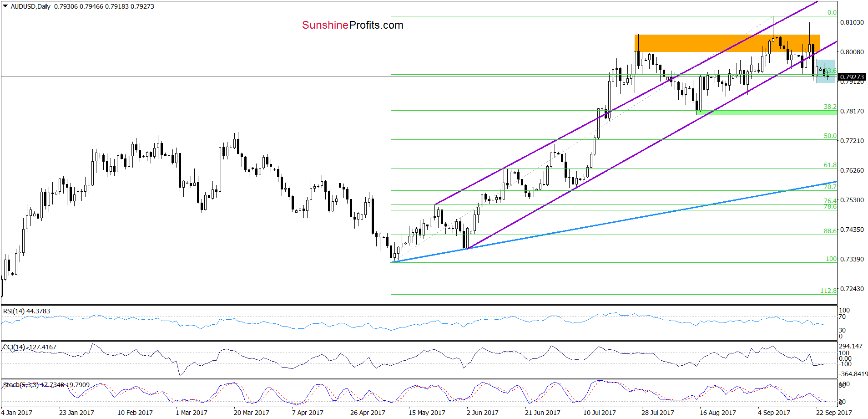The width and height of the screenshot is (868, 419).
Task: Click the RSI(14) 44.3783 indicator label
Action: 26,311
